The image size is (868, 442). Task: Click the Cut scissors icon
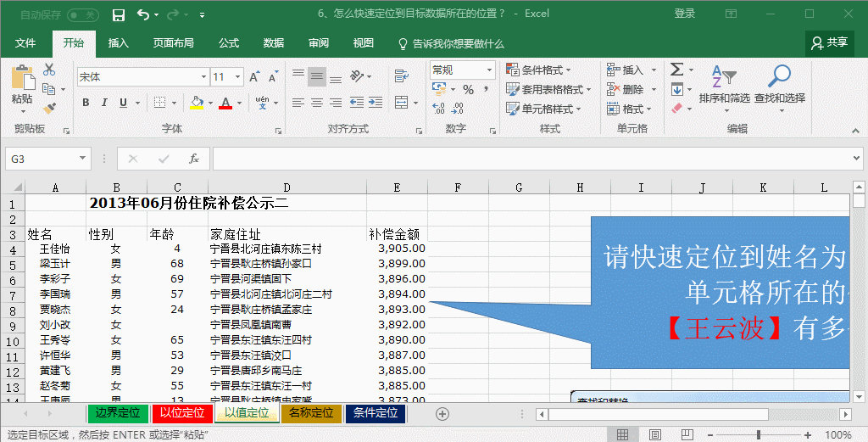pyautogui.click(x=49, y=70)
